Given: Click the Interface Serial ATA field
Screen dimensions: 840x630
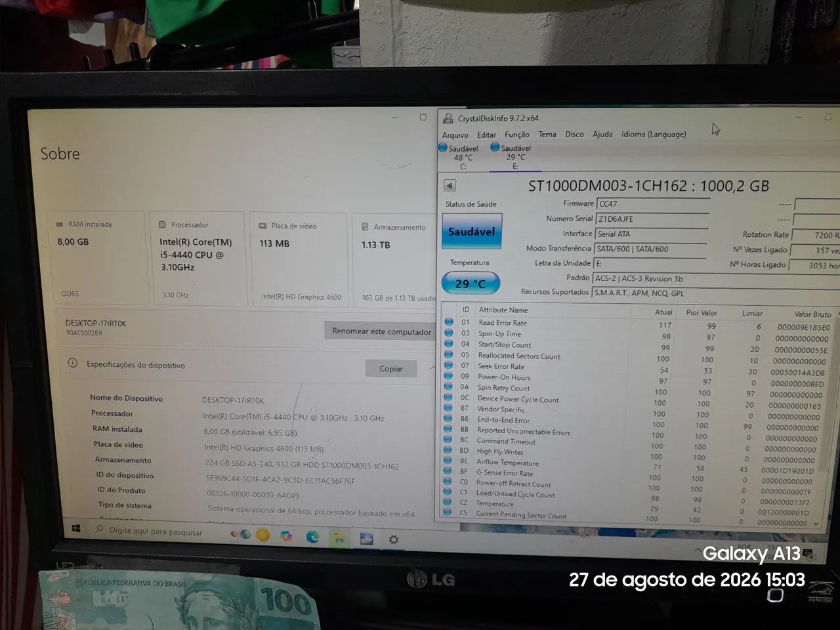Looking at the screenshot, I should click(651, 234).
